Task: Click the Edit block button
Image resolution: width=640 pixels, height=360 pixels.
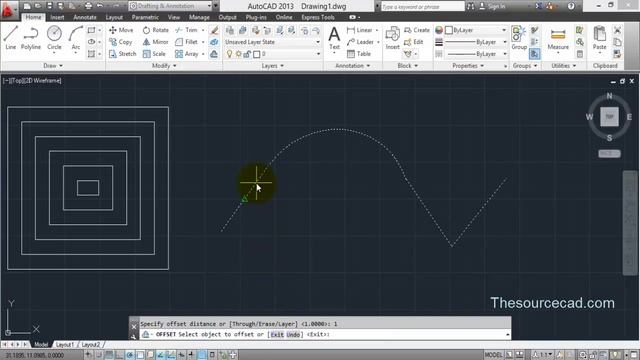Action: [413, 42]
